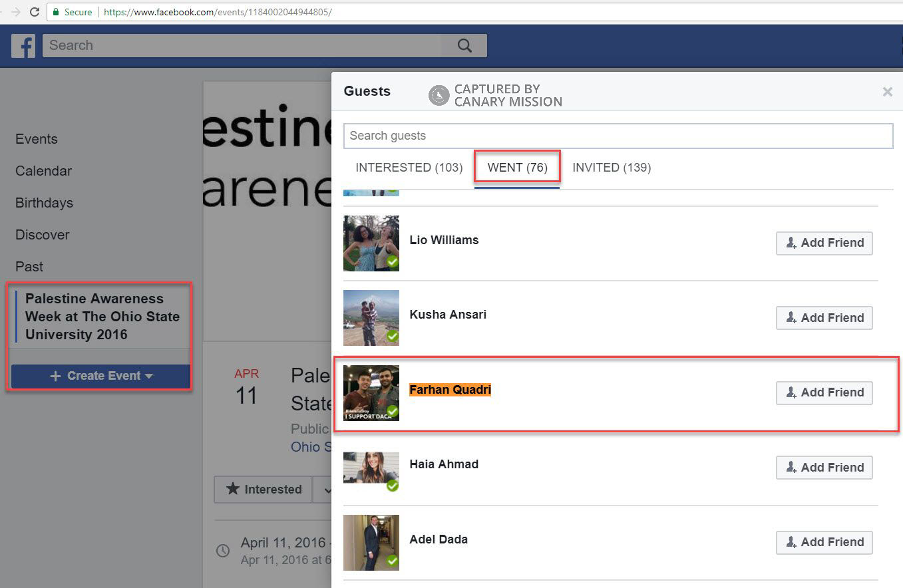Click the Search guests input field

click(x=618, y=136)
